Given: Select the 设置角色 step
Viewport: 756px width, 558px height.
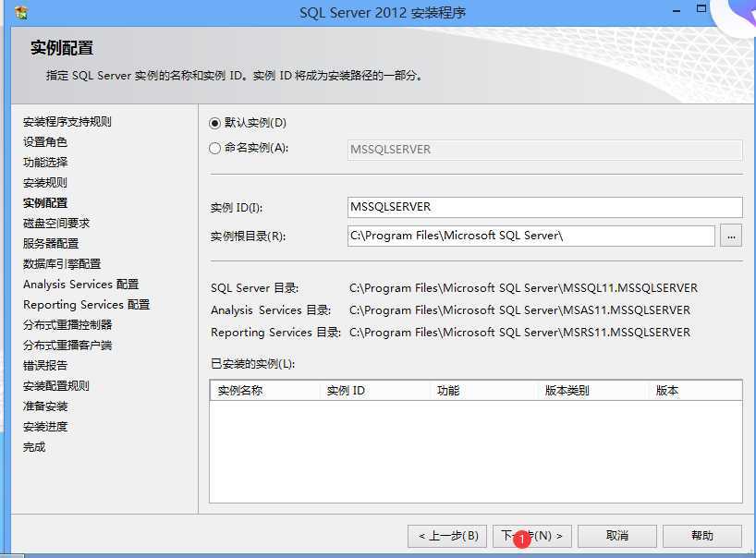Looking at the screenshot, I should click(45, 141).
